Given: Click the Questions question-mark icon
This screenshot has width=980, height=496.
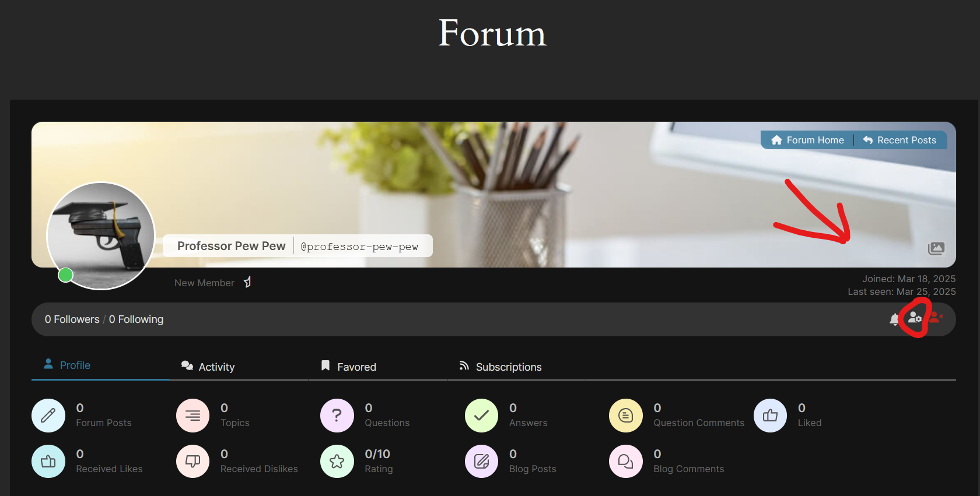Looking at the screenshot, I should 337,416.
